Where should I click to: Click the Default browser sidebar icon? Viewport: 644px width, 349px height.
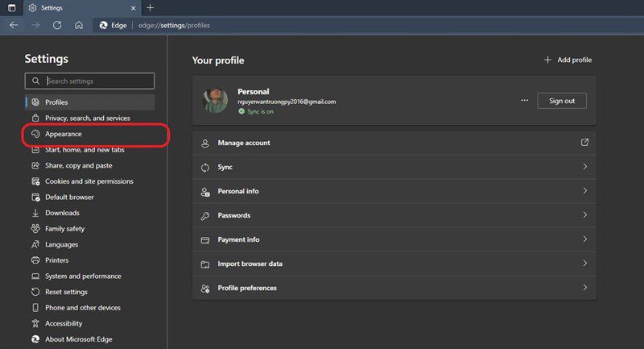pos(35,197)
